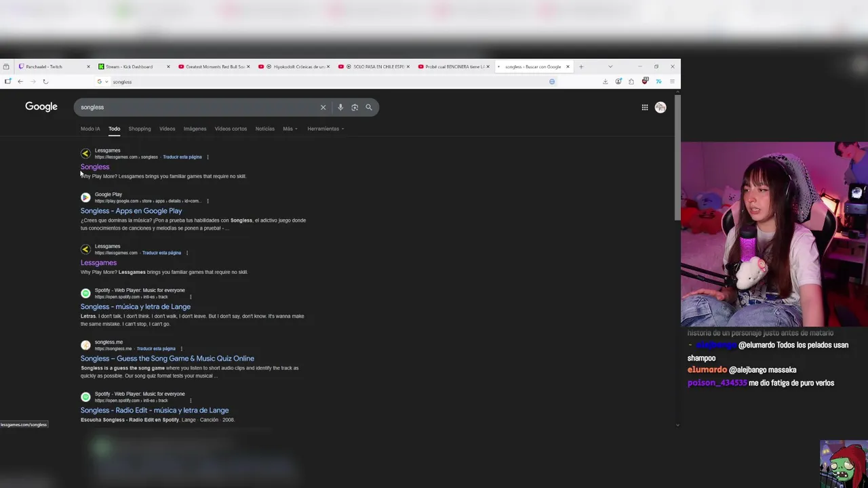Open options for songless.me result
This screenshot has width=868, height=488.
(181, 349)
